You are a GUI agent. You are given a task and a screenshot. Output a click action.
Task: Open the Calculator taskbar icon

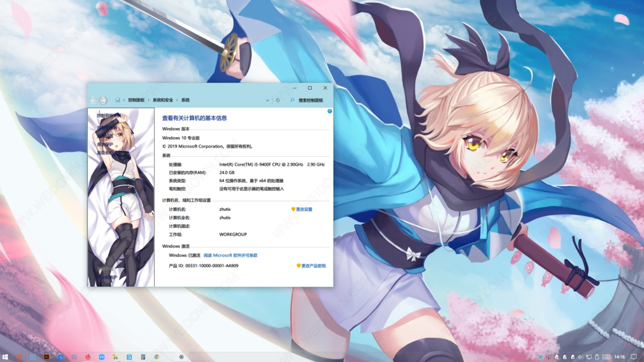click(x=143, y=357)
